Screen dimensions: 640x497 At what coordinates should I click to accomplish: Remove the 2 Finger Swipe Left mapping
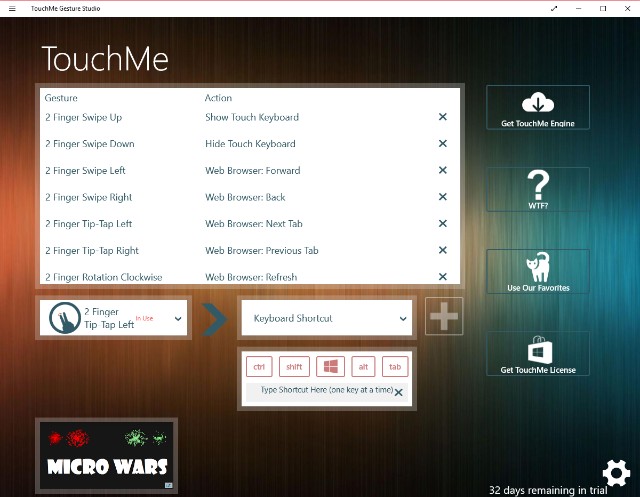tap(442, 170)
